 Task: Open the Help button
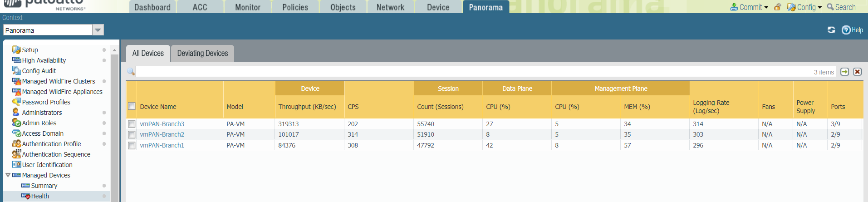click(x=853, y=30)
